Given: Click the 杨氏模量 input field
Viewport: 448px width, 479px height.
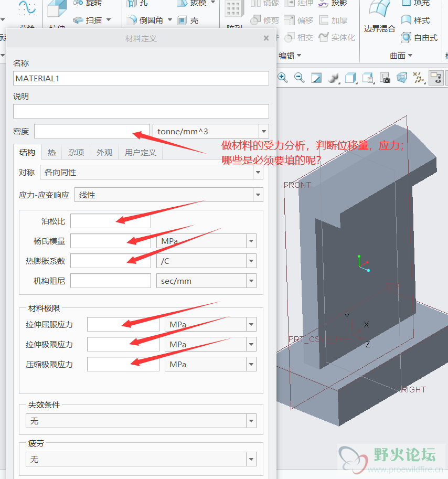Looking at the screenshot, I should (x=111, y=241).
